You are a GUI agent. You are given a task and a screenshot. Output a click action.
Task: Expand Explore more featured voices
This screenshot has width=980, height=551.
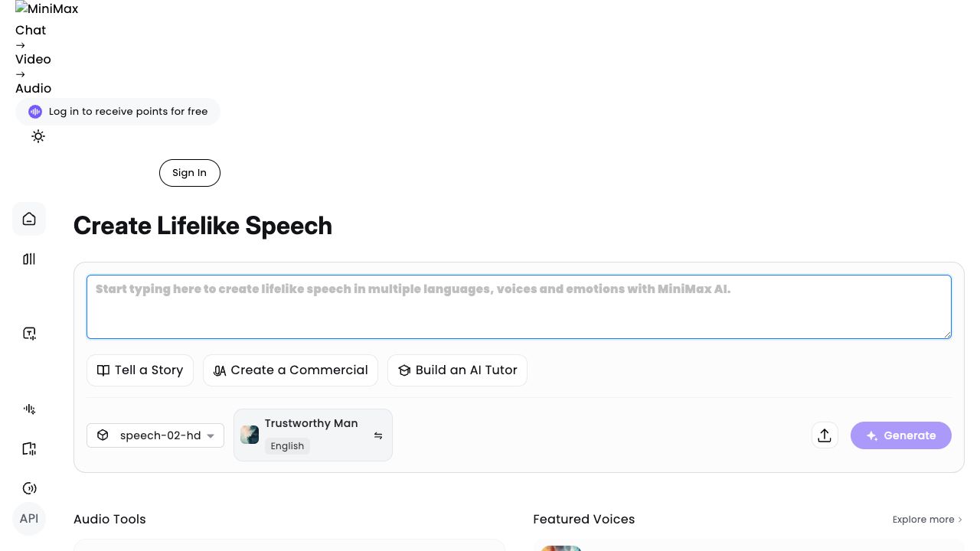pos(927,520)
